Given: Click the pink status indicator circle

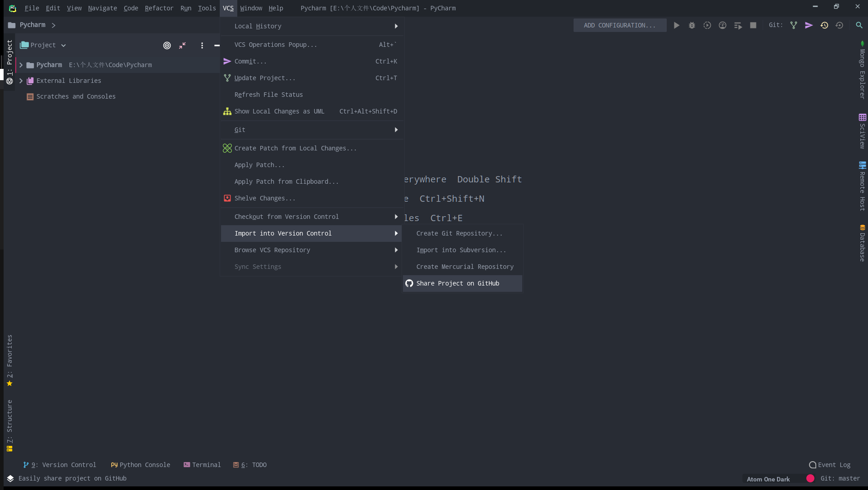Looking at the screenshot, I should (x=810, y=479).
